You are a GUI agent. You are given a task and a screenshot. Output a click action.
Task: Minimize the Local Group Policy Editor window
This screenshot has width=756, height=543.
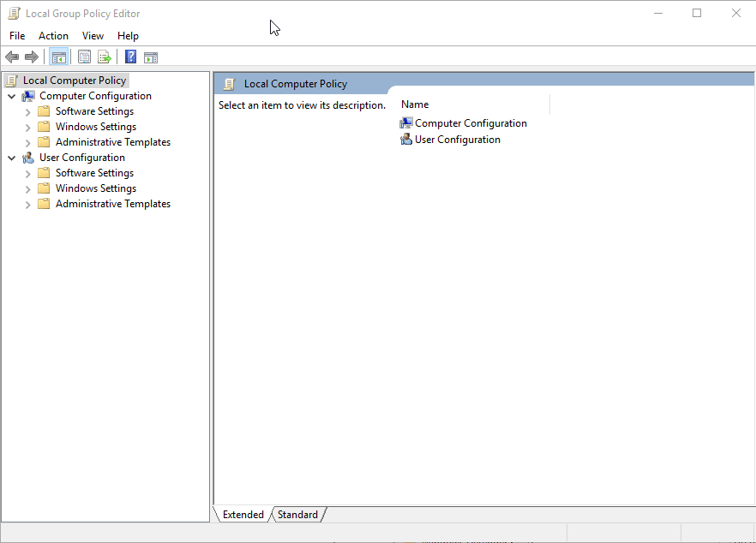[x=658, y=14]
